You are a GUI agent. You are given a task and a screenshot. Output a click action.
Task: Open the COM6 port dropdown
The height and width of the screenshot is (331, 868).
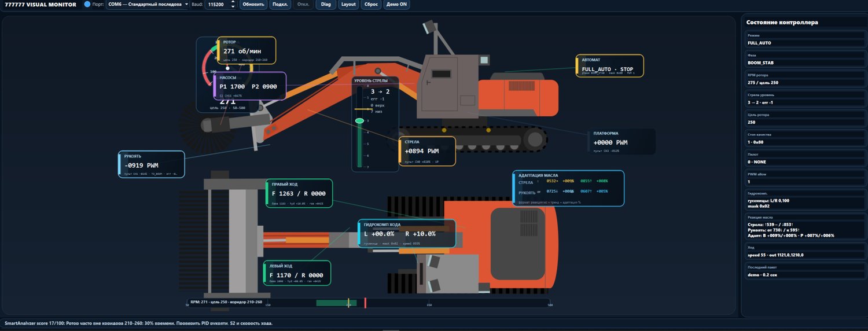coord(148,4)
